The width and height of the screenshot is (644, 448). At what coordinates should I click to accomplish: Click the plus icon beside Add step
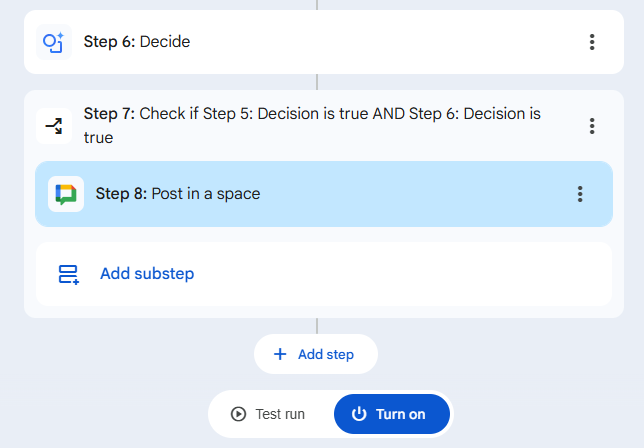(280, 354)
